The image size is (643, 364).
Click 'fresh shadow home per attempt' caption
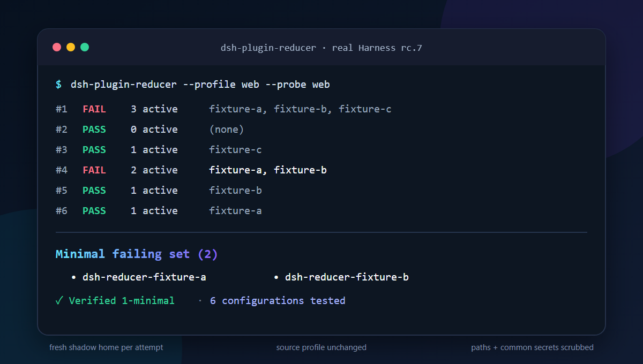point(106,347)
